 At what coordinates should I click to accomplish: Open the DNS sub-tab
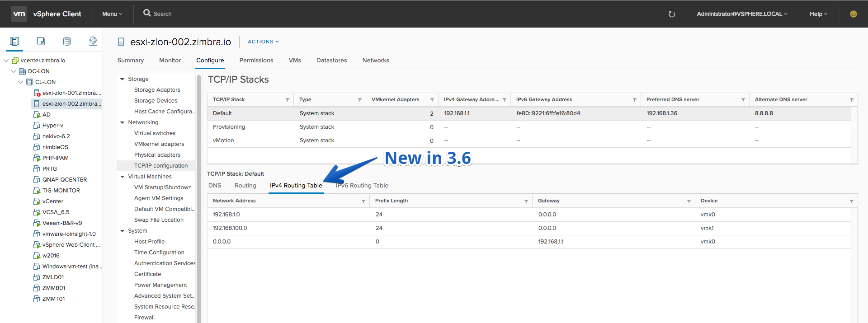coord(215,186)
